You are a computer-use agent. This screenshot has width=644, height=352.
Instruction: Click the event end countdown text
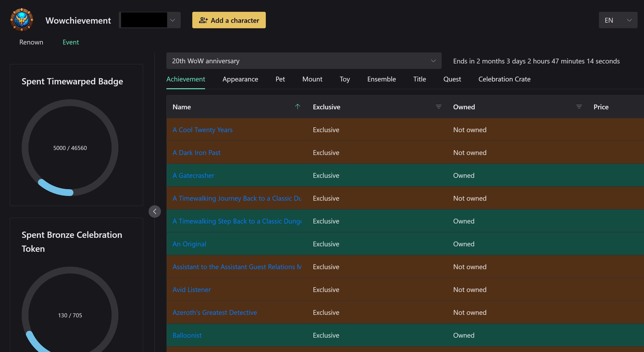click(536, 61)
